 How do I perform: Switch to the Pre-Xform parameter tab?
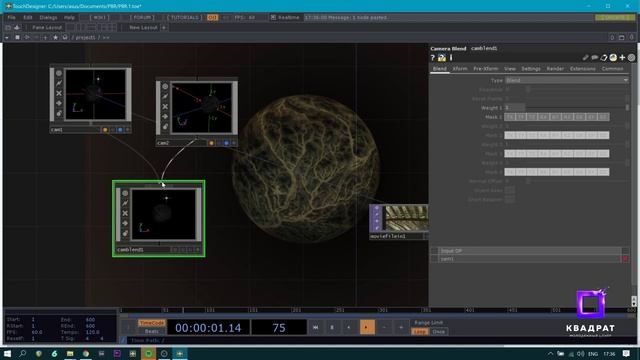(x=486, y=69)
